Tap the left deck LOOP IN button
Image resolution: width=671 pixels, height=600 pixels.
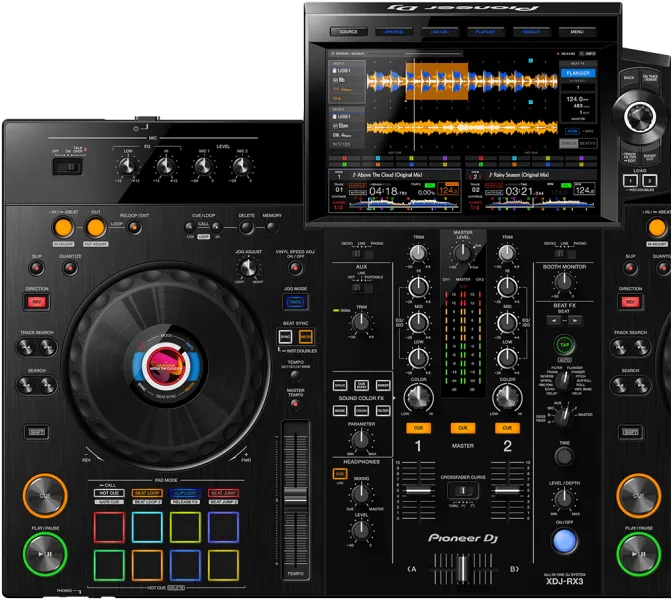tap(63, 228)
